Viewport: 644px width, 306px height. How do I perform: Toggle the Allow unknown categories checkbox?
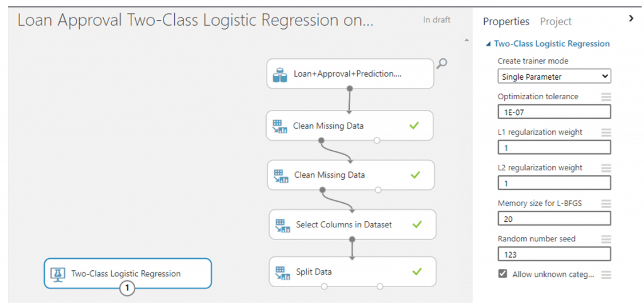point(502,274)
